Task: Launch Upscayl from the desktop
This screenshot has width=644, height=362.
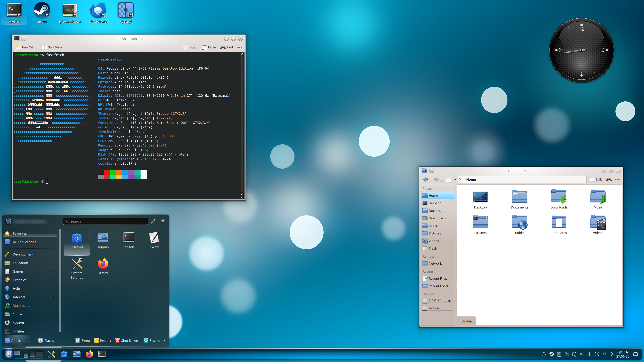Action: click(126, 13)
